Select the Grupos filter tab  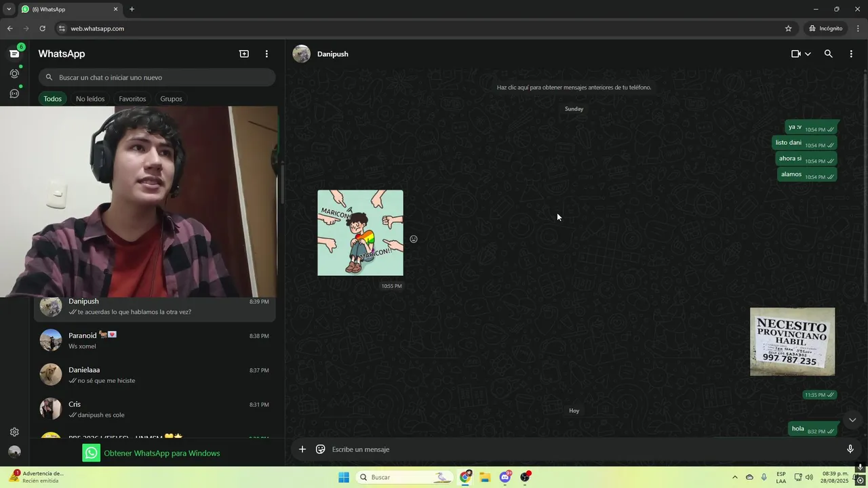[171, 99]
